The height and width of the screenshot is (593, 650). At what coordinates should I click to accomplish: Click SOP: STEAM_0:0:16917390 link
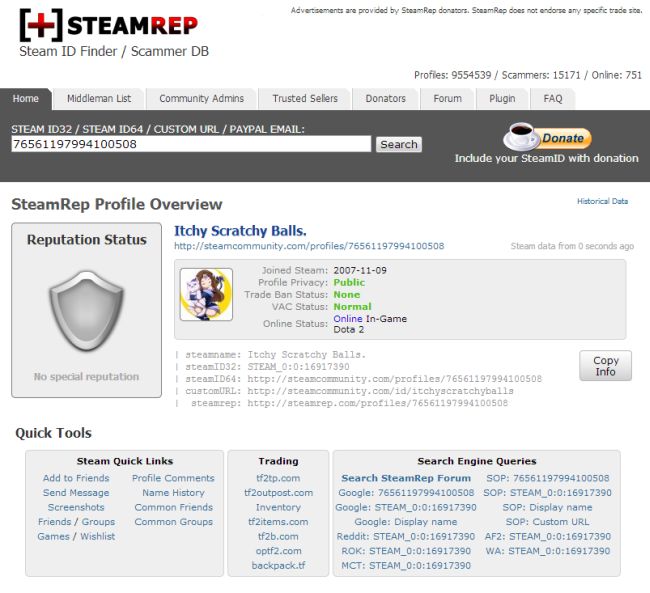tap(548, 493)
